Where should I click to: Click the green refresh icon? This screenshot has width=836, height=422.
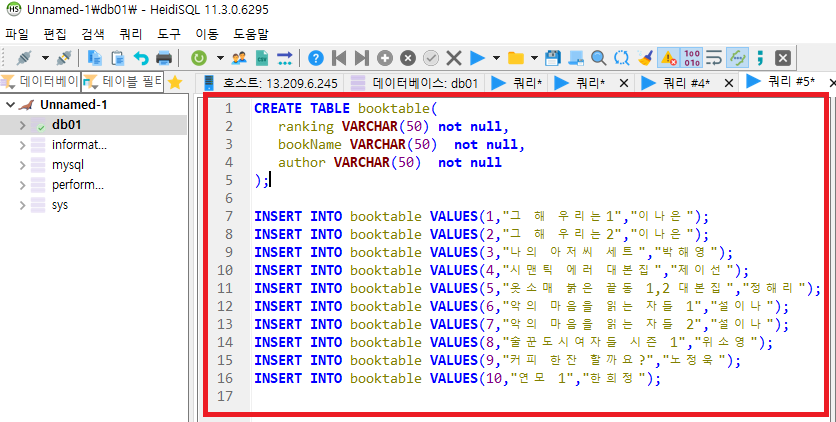[x=199, y=58]
